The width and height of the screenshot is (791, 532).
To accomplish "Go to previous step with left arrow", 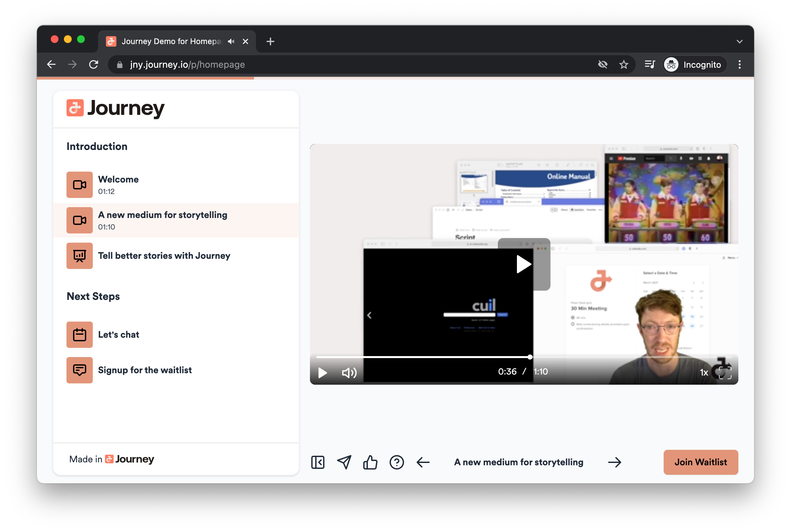I will (x=423, y=462).
